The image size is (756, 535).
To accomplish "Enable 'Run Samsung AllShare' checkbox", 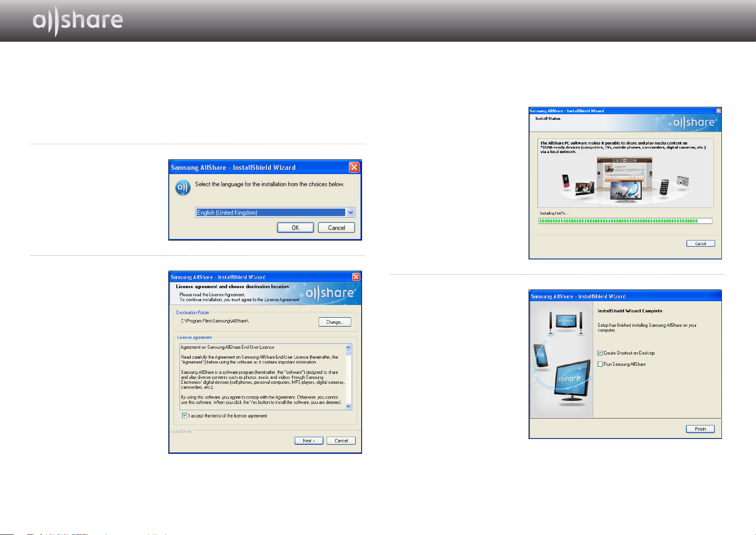I will 600,364.
